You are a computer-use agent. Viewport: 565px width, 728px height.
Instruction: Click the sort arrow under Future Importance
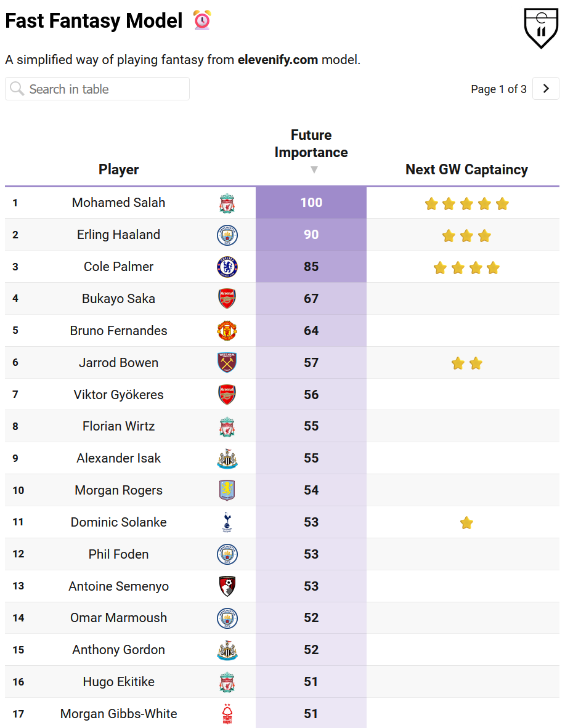[x=314, y=170]
